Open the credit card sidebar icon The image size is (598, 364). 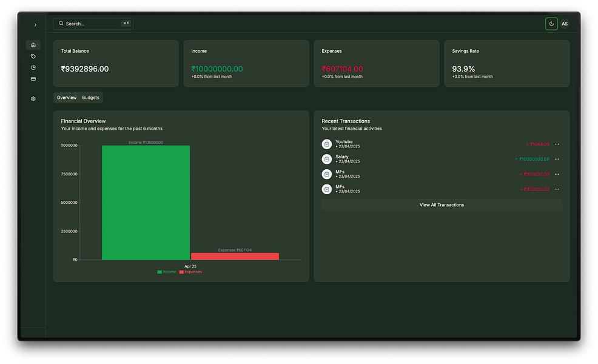[33, 79]
